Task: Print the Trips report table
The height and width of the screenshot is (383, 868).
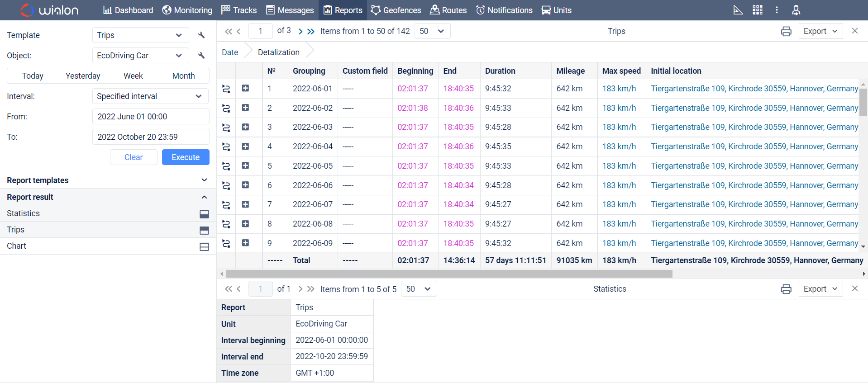Action: pyautogui.click(x=786, y=31)
